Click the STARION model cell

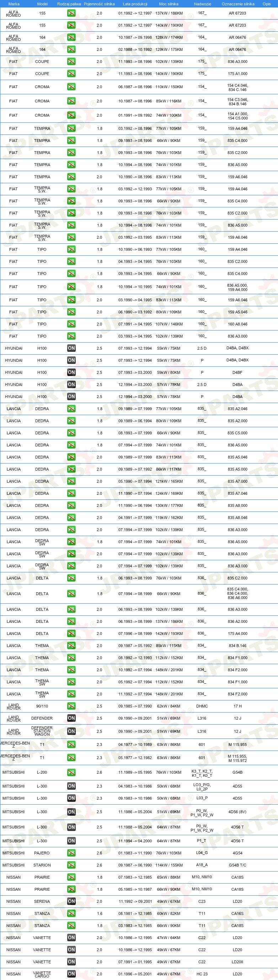[42, 865]
